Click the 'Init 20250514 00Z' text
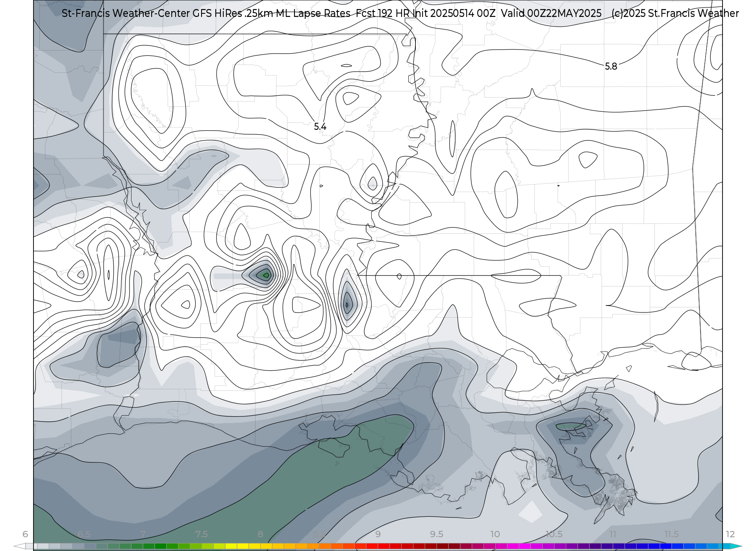 tap(454, 13)
